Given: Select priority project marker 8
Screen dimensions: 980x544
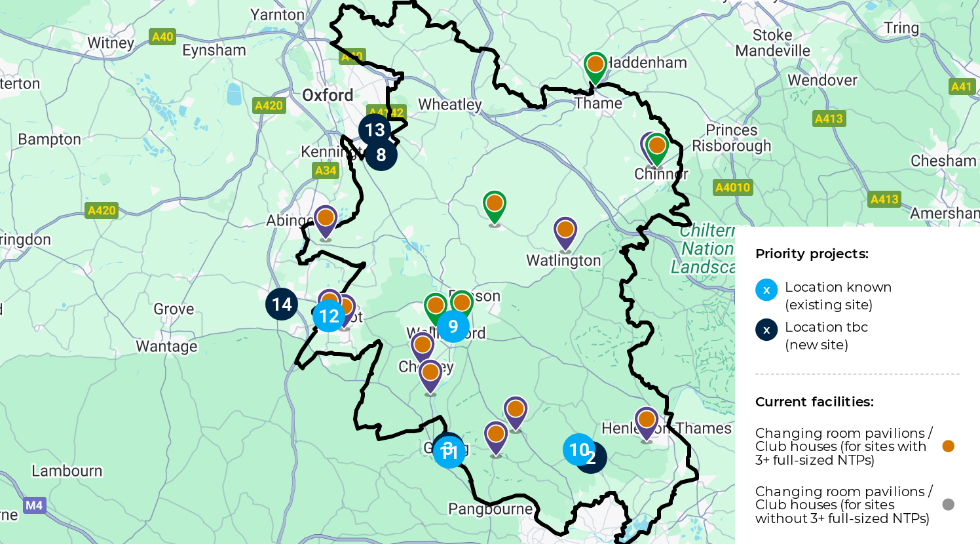Looking at the screenshot, I should coord(381,155).
